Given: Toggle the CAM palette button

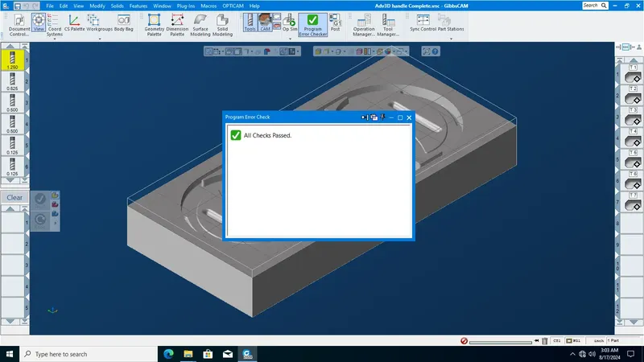Looking at the screenshot, I should pos(266,23).
